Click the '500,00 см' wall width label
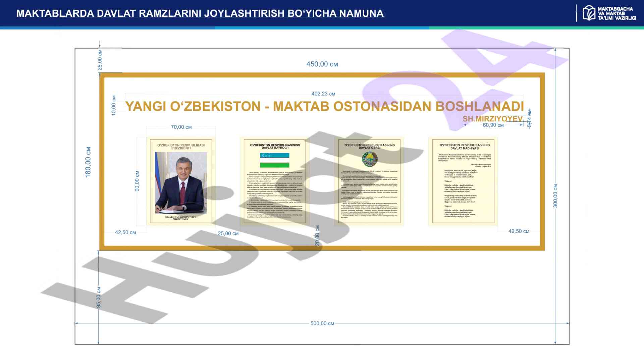 click(x=322, y=323)
